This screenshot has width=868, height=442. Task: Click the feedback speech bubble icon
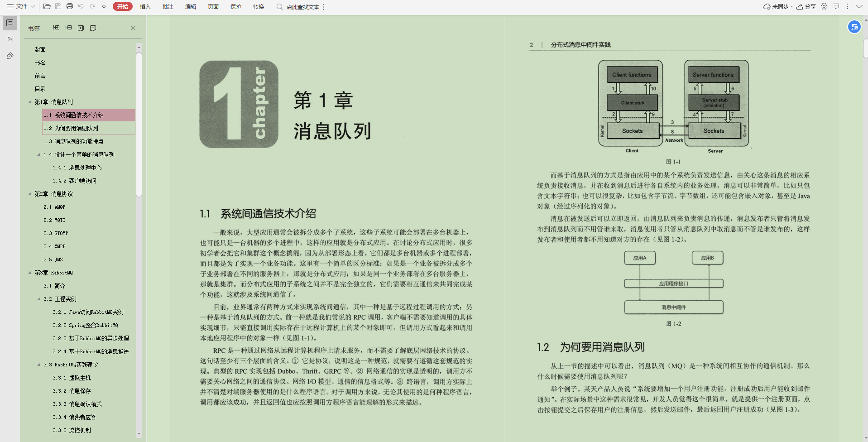click(x=836, y=6)
